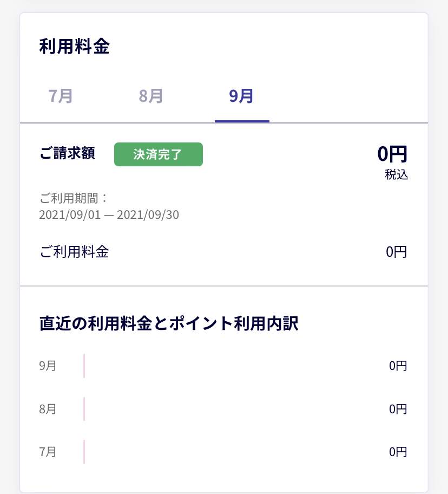Screen dimensions: 448x494
Task: Click the ご利用期間 label
Action: point(74,198)
